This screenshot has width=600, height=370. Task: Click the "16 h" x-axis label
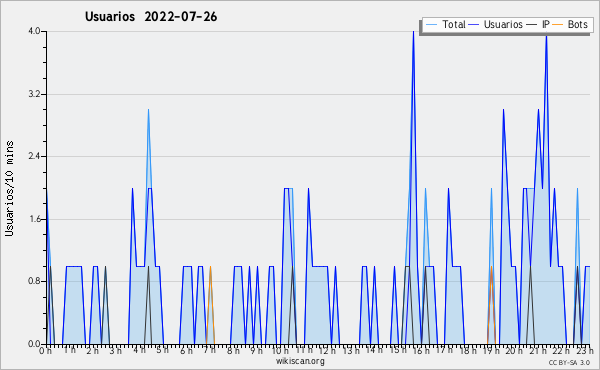coord(421,351)
